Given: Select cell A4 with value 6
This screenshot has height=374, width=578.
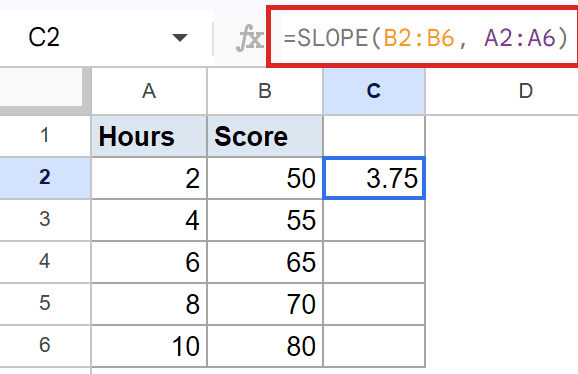Looking at the screenshot, I should 149,262.
